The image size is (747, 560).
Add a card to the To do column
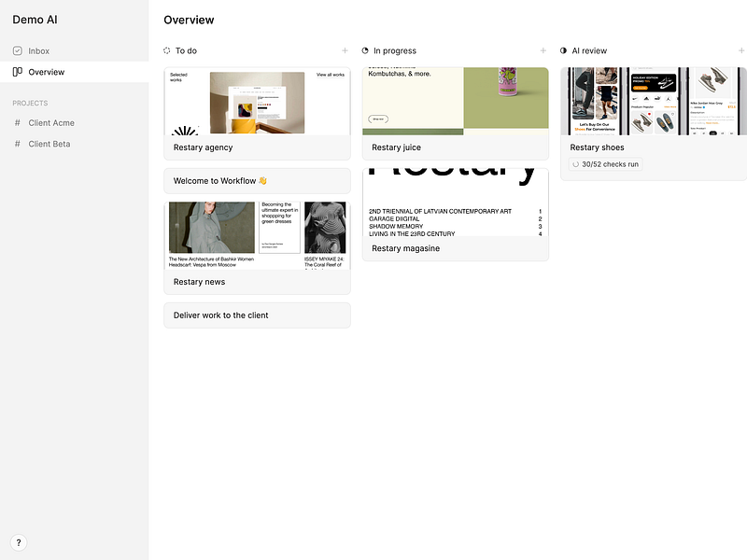[x=345, y=50]
